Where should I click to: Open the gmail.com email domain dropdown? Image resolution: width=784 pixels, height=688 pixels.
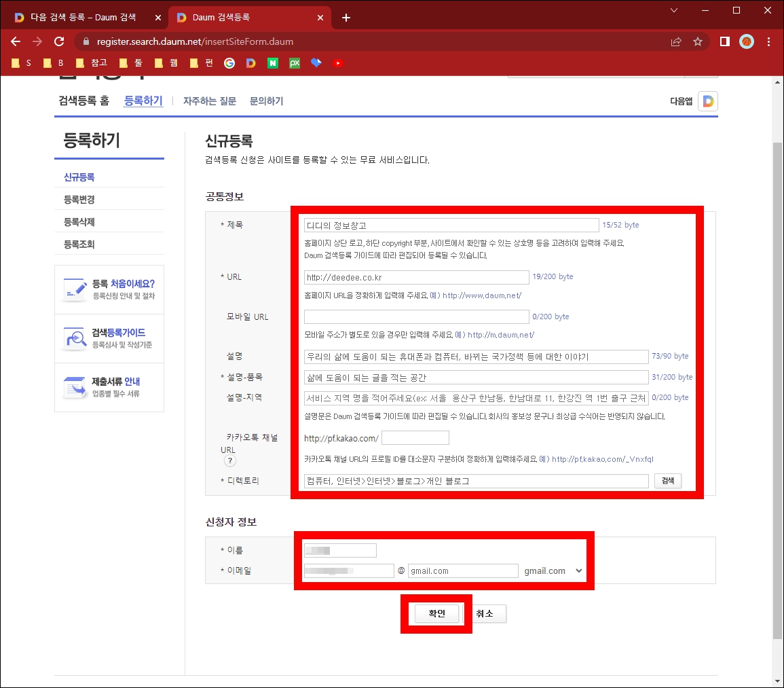[x=552, y=571]
